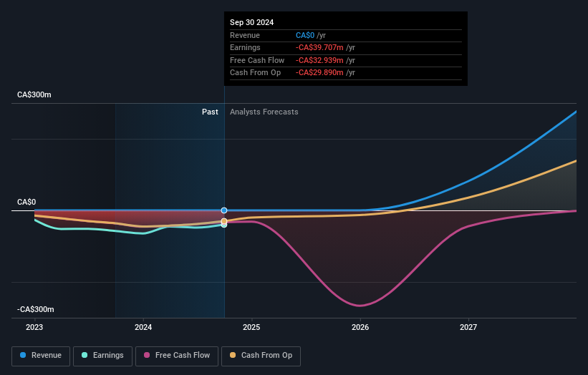This screenshot has height=375, width=588.
Task: Click the CA$0 revenue value in tooltip
Action: pos(305,35)
